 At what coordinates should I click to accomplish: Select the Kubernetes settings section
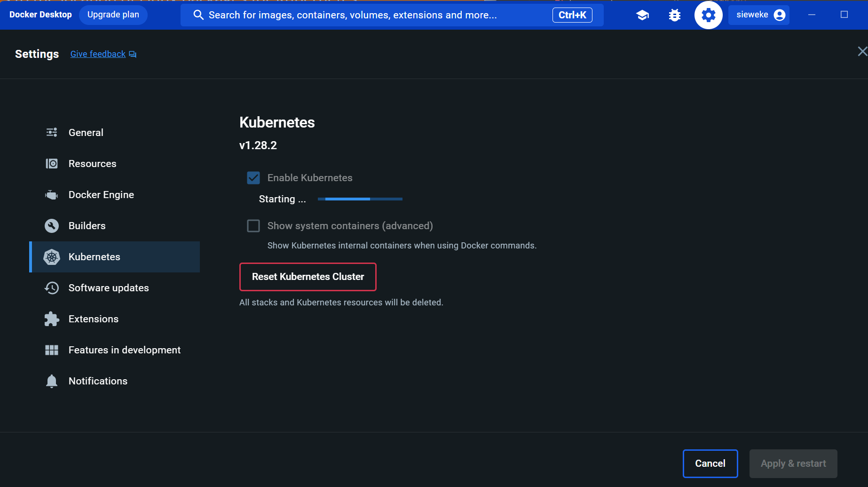click(x=115, y=257)
